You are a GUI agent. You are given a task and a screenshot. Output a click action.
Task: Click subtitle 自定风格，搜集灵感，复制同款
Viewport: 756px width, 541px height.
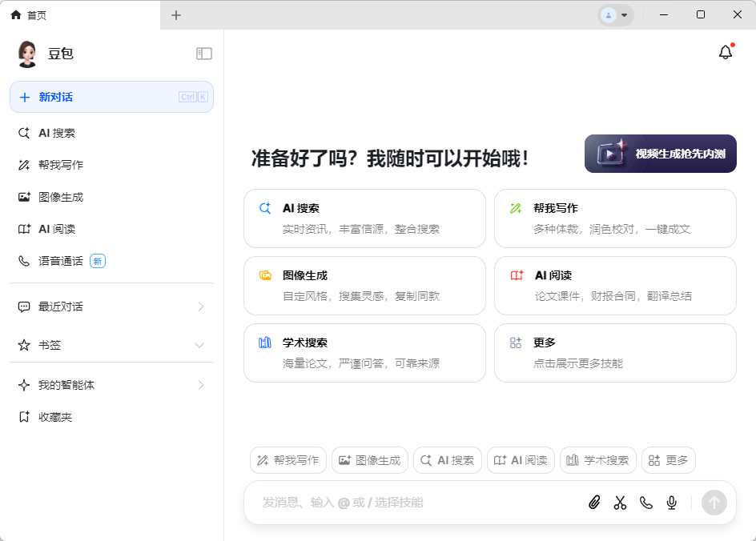361,296
